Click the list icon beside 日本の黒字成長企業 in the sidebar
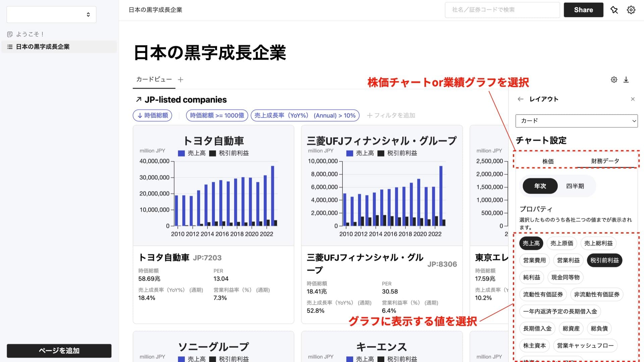 (10, 47)
